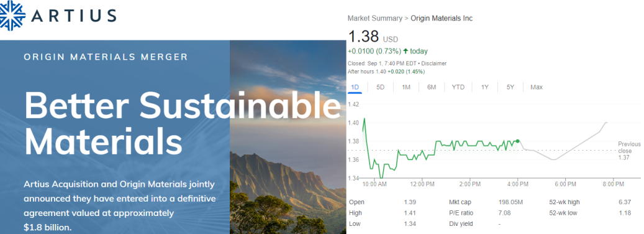Open the Max chart range
Viewport: 644px width, 234px height.
point(537,87)
